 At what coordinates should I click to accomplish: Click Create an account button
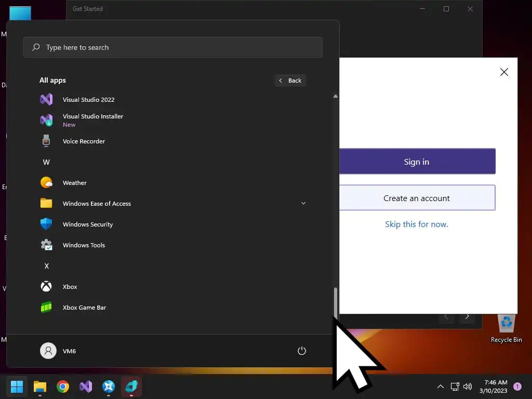point(417,198)
